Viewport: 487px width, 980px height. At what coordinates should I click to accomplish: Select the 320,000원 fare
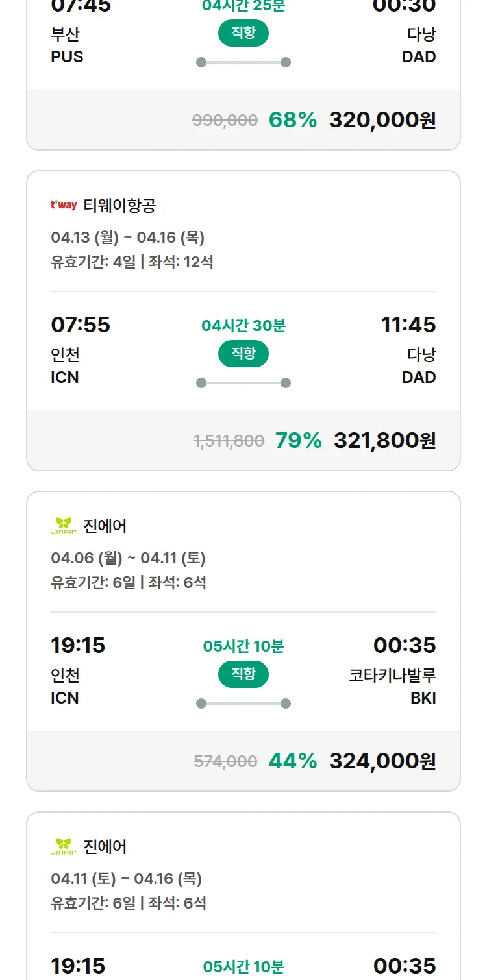(382, 120)
